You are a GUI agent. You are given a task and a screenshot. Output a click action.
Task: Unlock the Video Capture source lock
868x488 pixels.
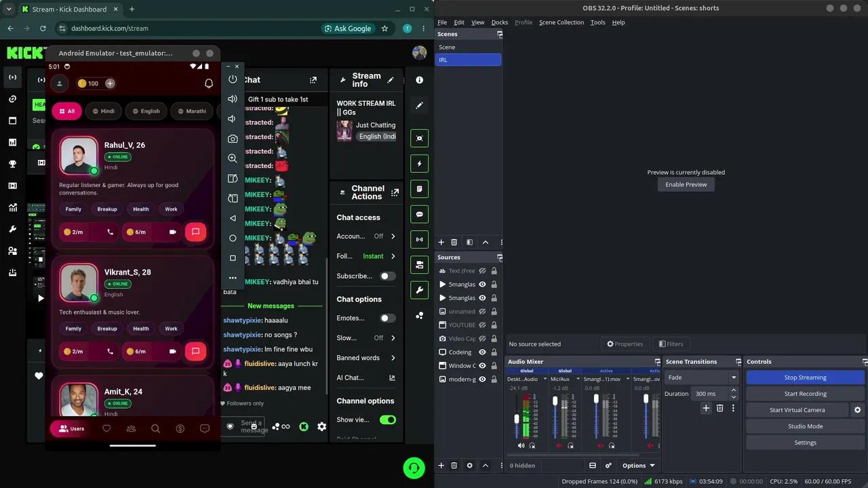click(x=494, y=339)
